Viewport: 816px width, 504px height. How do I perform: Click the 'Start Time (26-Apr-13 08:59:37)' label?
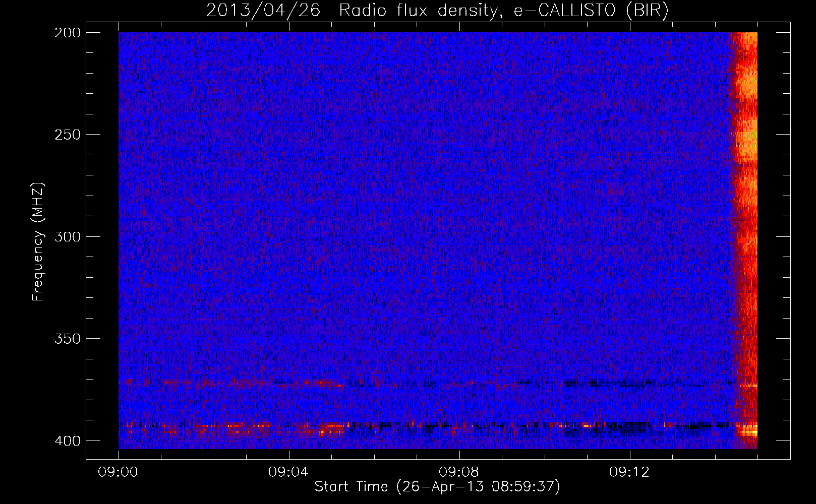437,487
